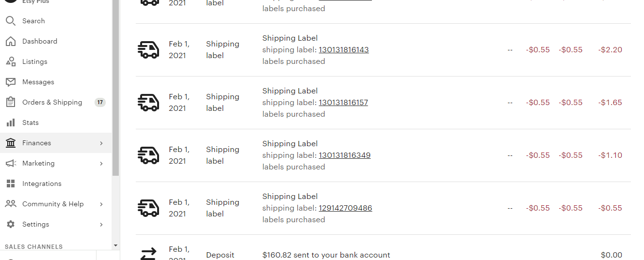
Task: Click the Stats bar chart icon
Action: coord(11,122)
